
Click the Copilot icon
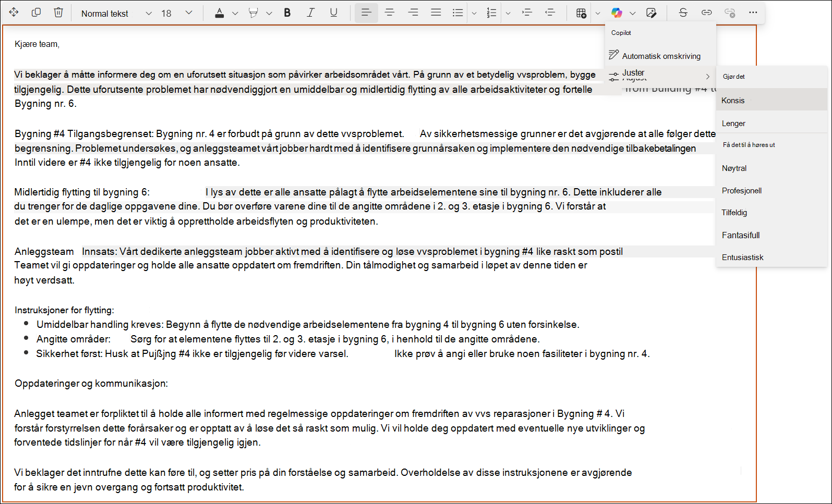[617, 13]
